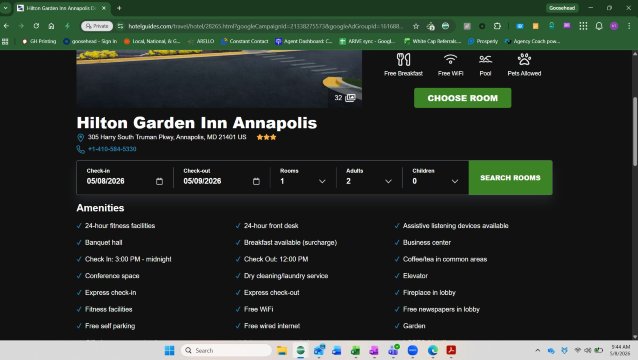Show hidden system tray icons chevron
Image resolution: width=638 pixels, height=360 pixels.
pyautogui.click(x=537, y=350)
